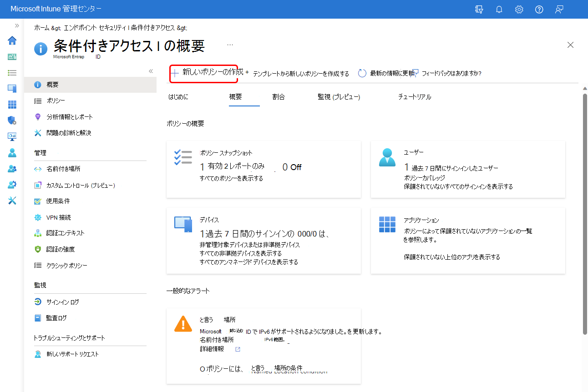The width and height of the screenshot is (588, 392).
Task: Open Groups icon in left rail
Action: click(12, 169)
